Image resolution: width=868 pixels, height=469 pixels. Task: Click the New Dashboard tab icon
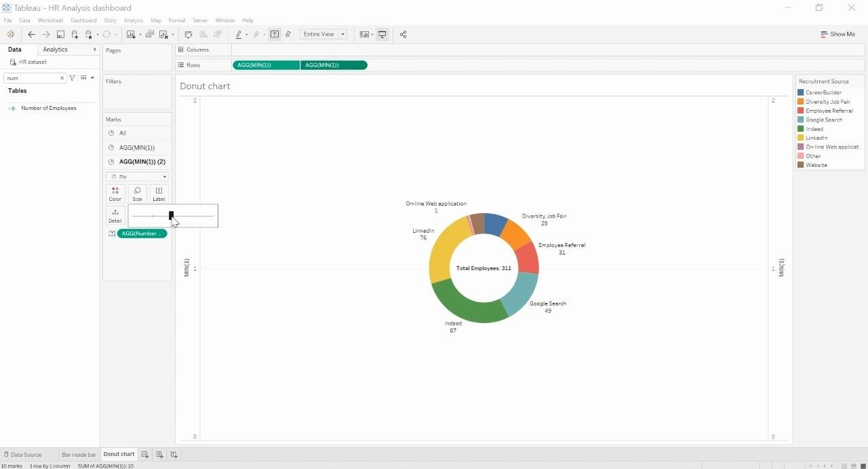[159, 455]
